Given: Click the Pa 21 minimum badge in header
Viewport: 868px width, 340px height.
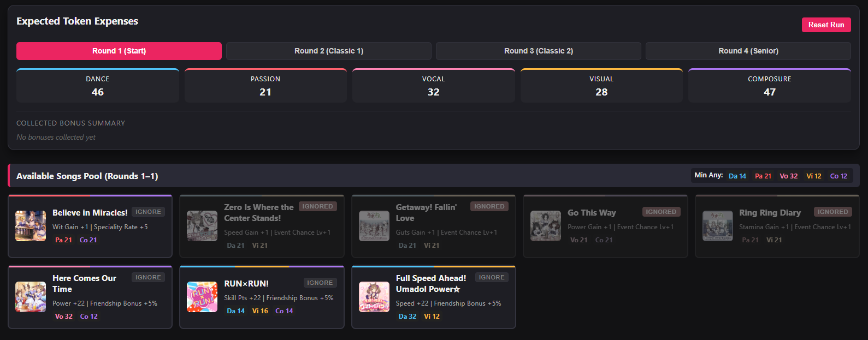Looking at the screenshot, I should click(763, 176).
